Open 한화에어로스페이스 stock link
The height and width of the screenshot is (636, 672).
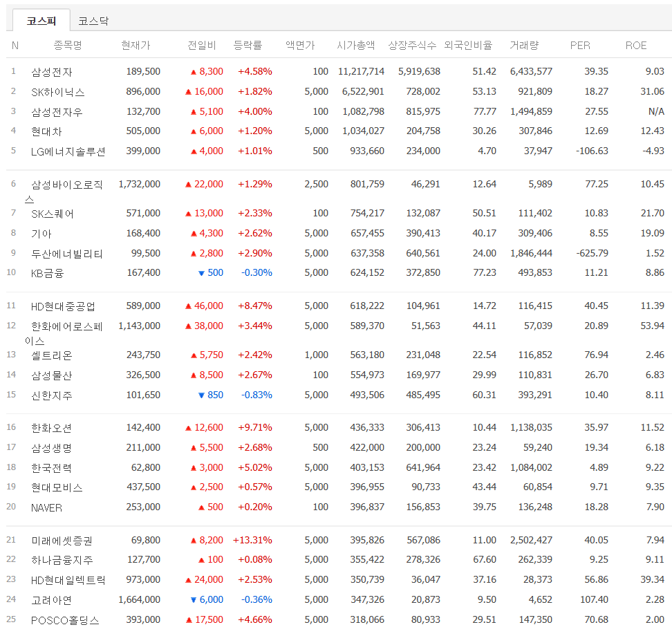64,333
